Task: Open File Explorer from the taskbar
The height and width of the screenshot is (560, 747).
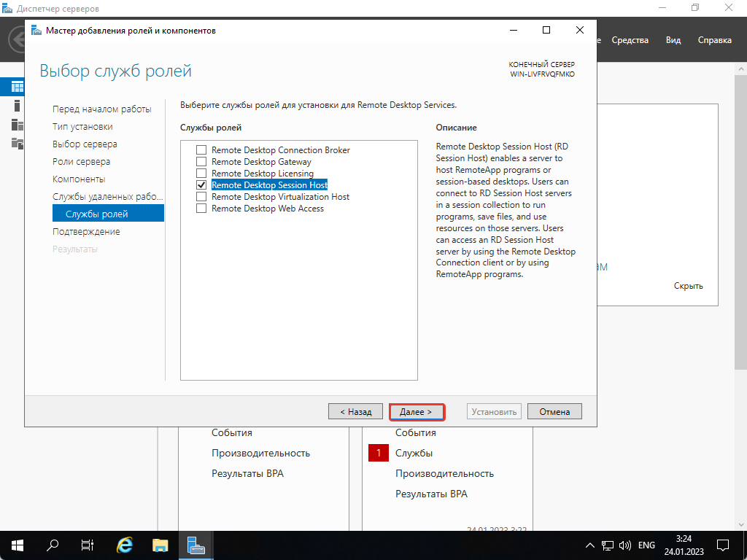Action: click(160, 545)
